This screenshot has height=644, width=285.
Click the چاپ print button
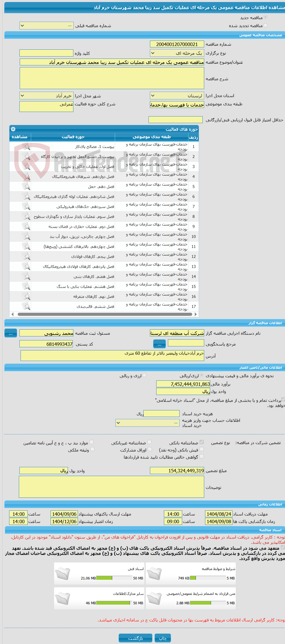(x=163, y=638)
